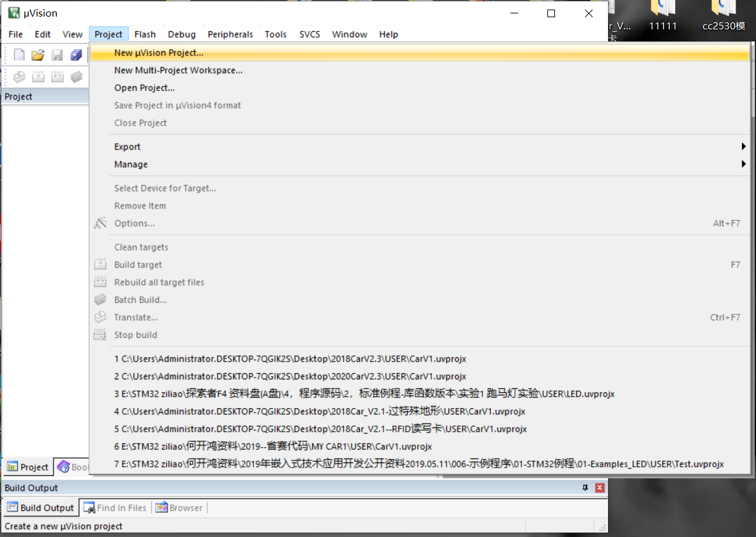756x537 pixels.
Task: Open recent project 3 LED.uvprojx
Action: click(x=420, y=394)
